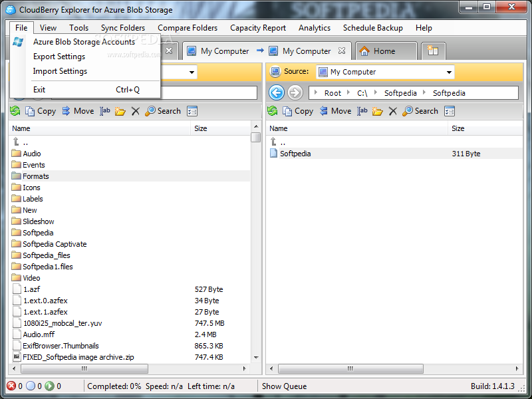532x399 pixels.
Task: Click the rename icon in right pane
Action: 362,111
